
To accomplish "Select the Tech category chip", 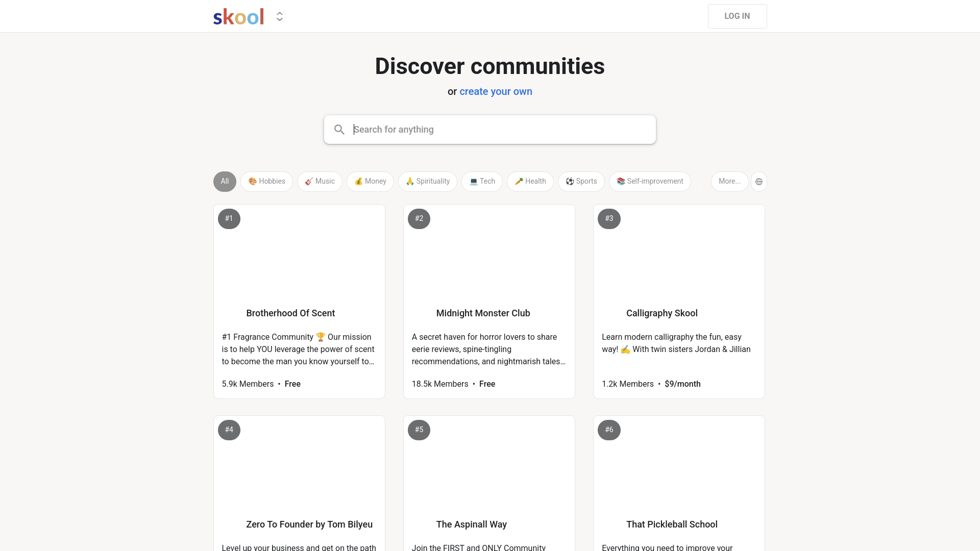I will 482,182.
